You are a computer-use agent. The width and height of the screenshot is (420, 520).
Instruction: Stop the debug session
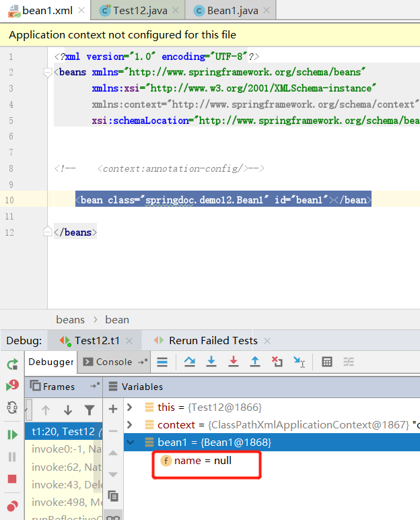(x=12, y=479)
